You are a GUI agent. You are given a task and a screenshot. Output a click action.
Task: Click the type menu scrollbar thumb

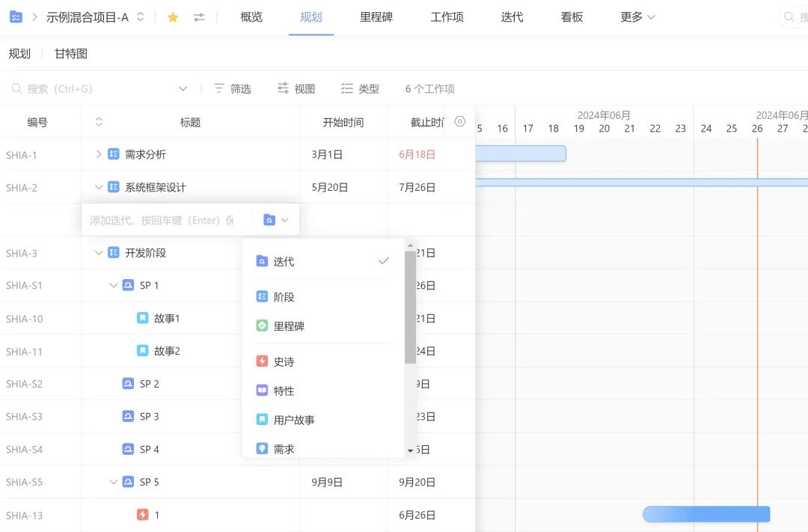click(410, 307)
